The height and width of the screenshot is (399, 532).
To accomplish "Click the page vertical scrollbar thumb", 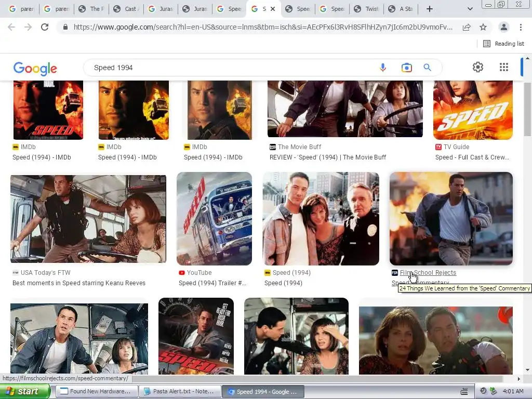I will click(x=528, y=109).
